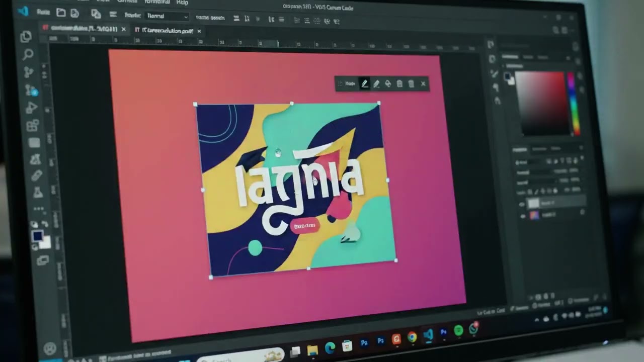Open the Extensions blocks icon in sidebar
This screenshot has width=644, height=362.
pyautogui.click(x=32, y=125)
